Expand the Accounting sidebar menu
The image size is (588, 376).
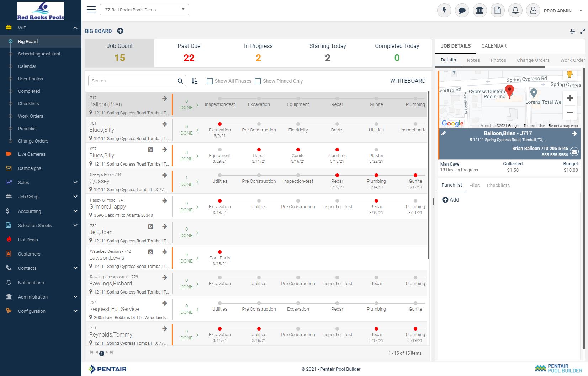(x=75, y=211)
